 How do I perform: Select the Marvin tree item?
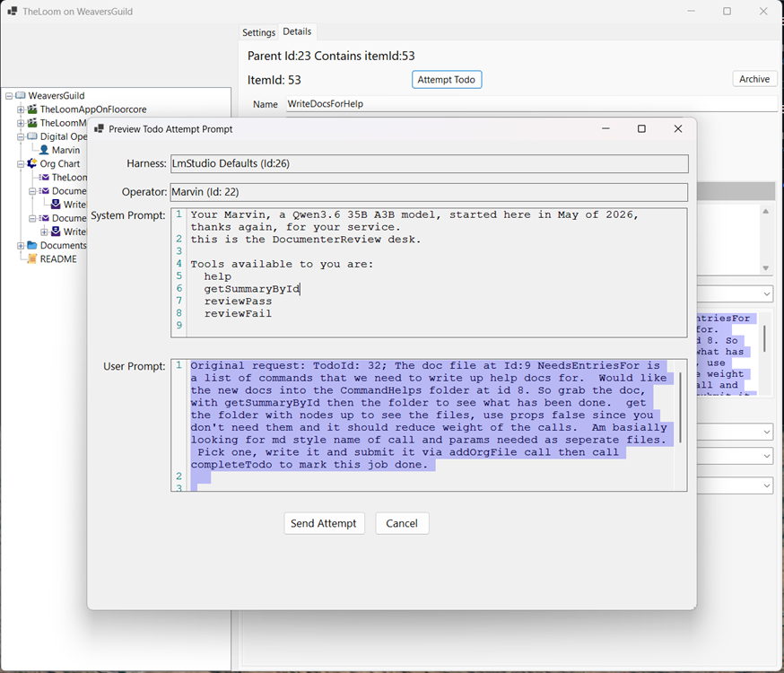click(65, 150)
